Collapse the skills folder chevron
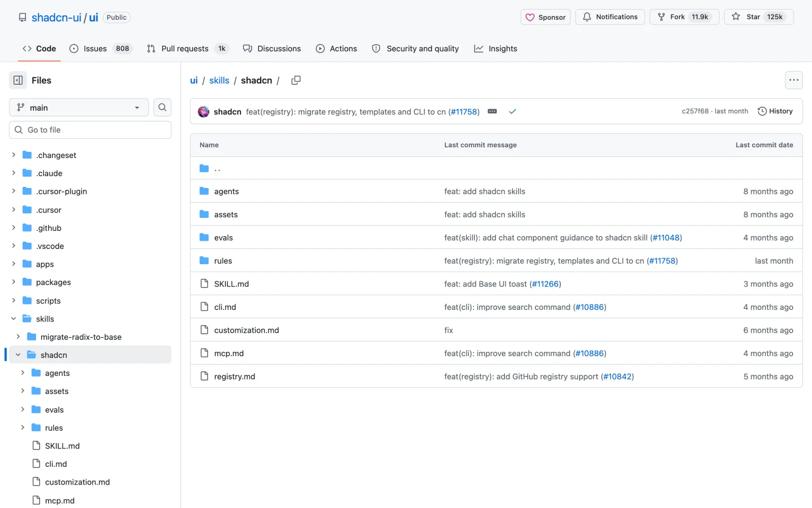 tap(14, 319)
